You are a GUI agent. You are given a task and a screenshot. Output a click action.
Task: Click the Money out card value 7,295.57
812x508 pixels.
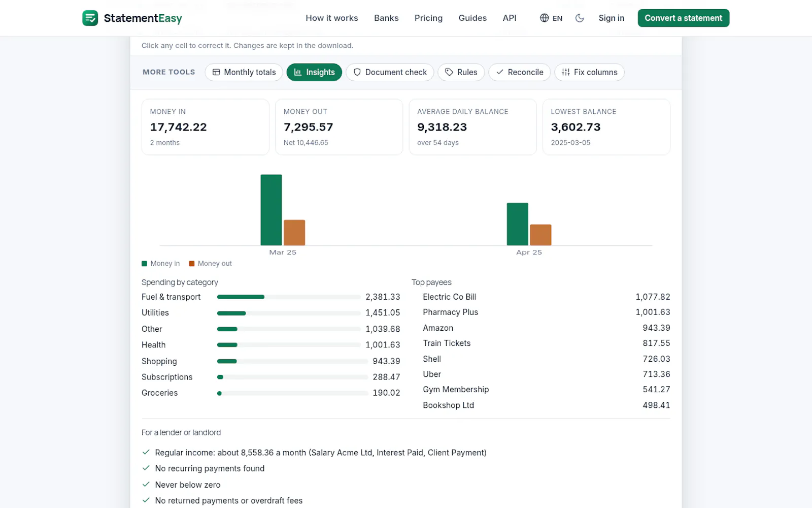pos(309,127)
